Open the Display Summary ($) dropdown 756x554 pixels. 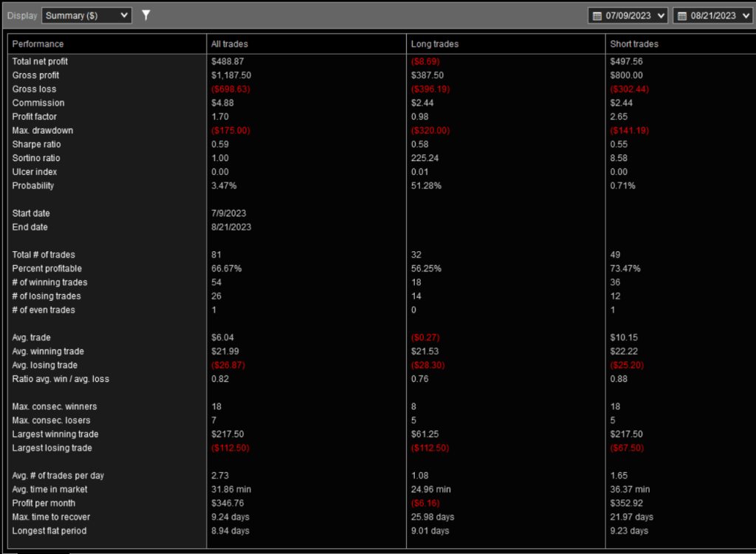tap(86, 16)
